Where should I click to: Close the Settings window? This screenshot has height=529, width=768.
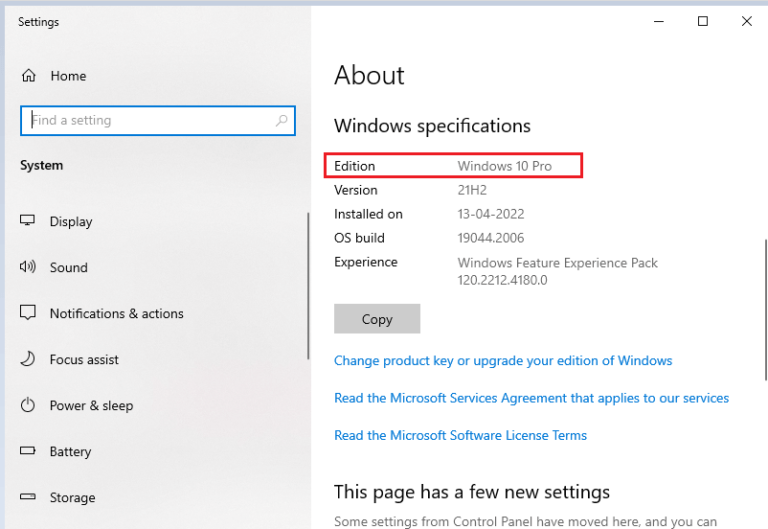(x=747, y=22)
